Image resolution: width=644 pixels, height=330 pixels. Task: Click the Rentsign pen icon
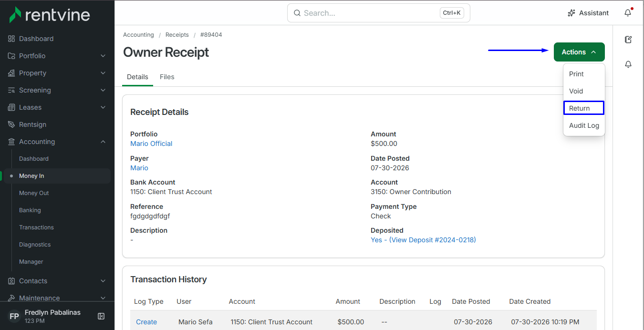(x=11, y=124)
